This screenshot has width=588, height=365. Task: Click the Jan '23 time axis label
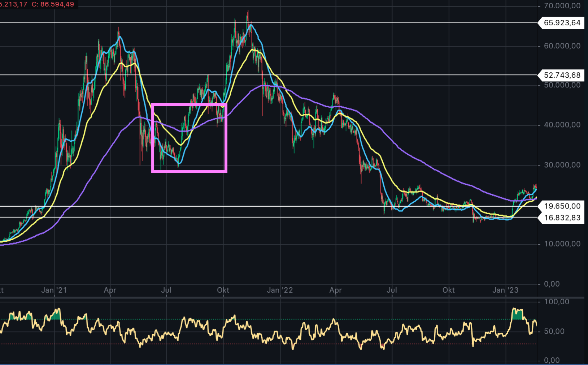(x=505, y=290)
